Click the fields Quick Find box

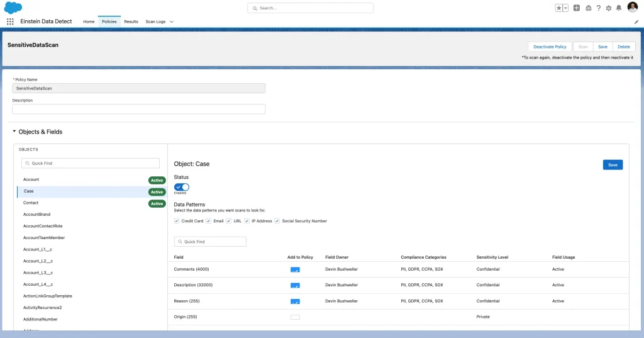point(210,241)
